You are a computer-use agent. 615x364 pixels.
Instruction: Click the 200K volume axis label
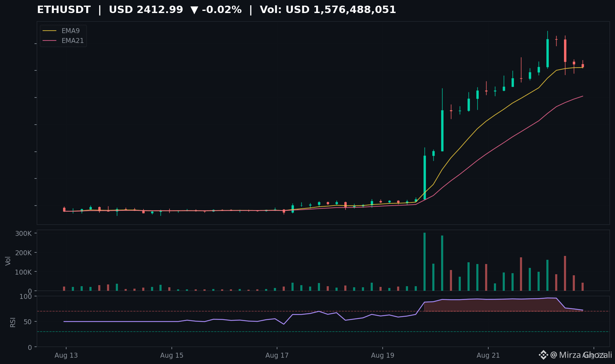(x=23, y=253)
